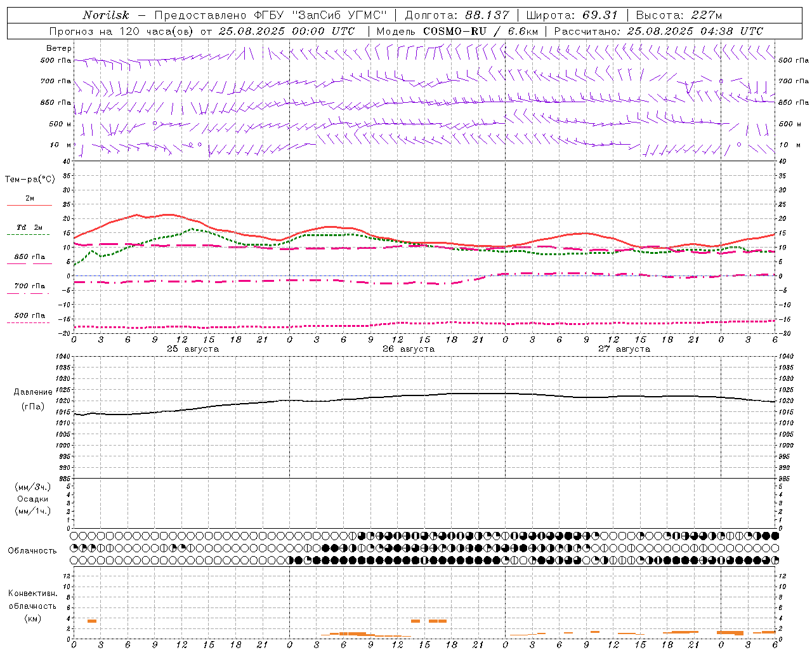This screenshot has width=812, height=650.
Task: Click the Осадки panel label
Action: click(33, 499)
